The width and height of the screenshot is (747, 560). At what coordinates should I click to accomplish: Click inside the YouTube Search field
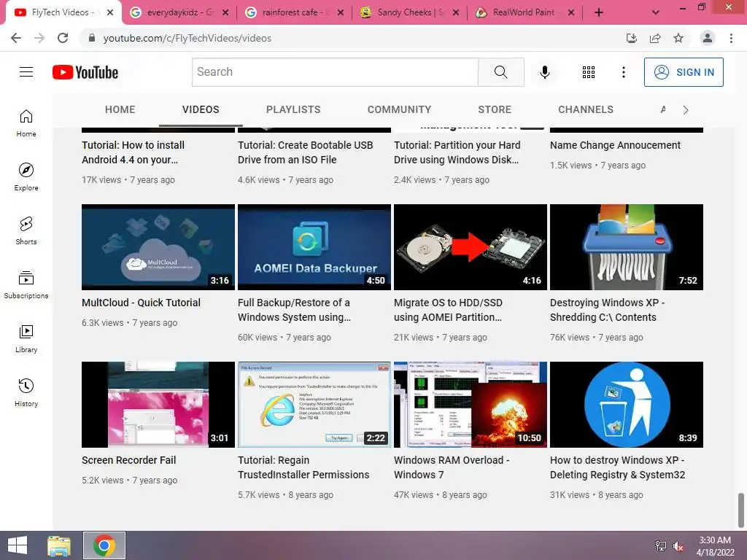click(x=335, y=72)
